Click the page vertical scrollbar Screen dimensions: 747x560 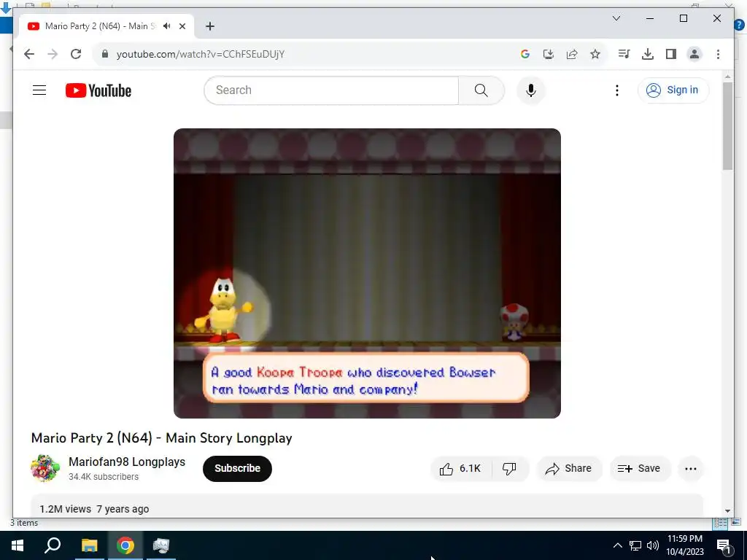click(x=727, y=125)
